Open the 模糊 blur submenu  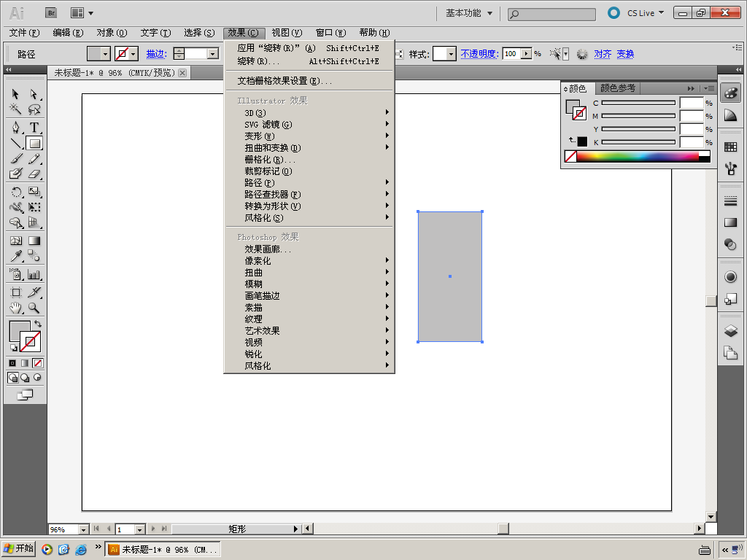point(309,284)
